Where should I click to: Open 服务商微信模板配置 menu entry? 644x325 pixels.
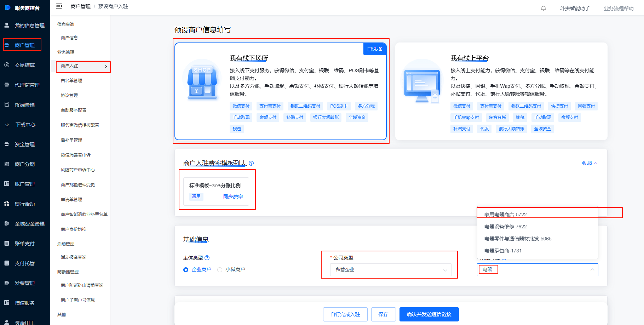pos(80,125)
